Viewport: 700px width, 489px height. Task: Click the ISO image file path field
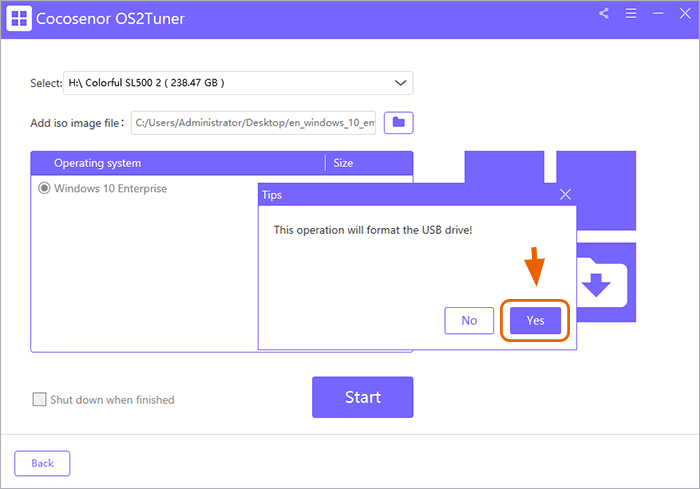253,123
